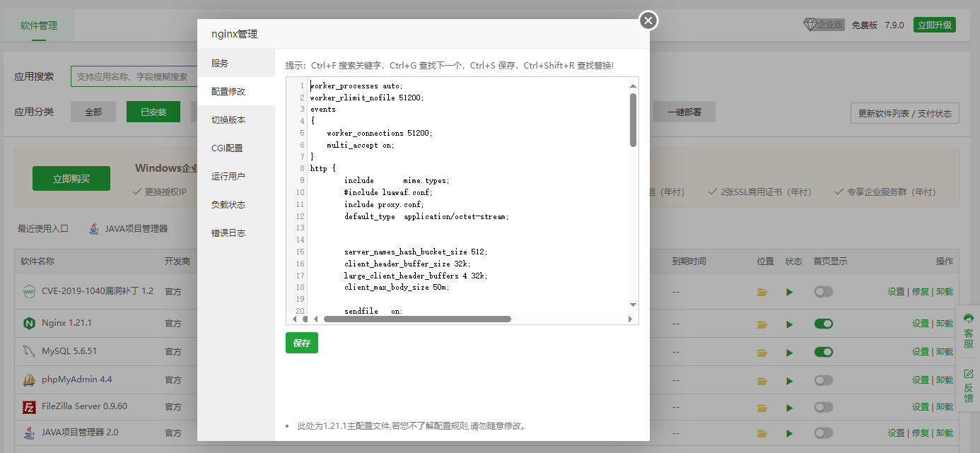The width and height of the screenshot is (980, 453).
Task: Enable 首页显示 toggle for JAVA项目管理器 2.0 row
Action: [824, 433]
